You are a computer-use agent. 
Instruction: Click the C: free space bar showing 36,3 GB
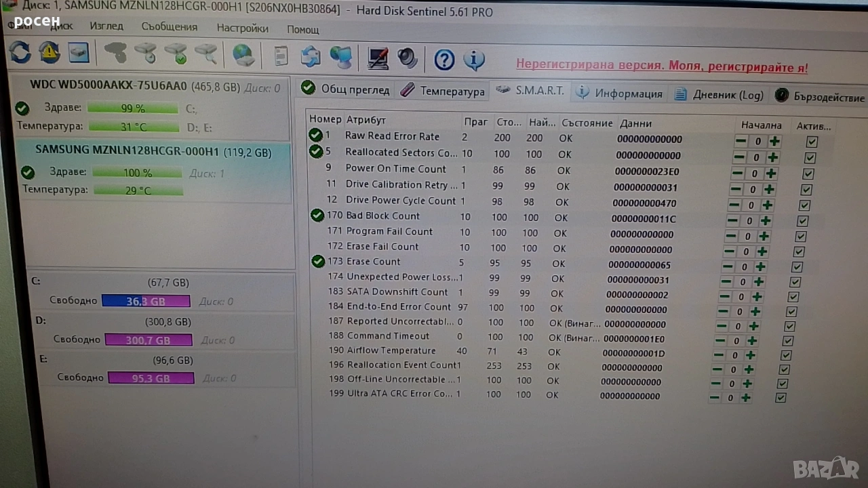(146, 301)
